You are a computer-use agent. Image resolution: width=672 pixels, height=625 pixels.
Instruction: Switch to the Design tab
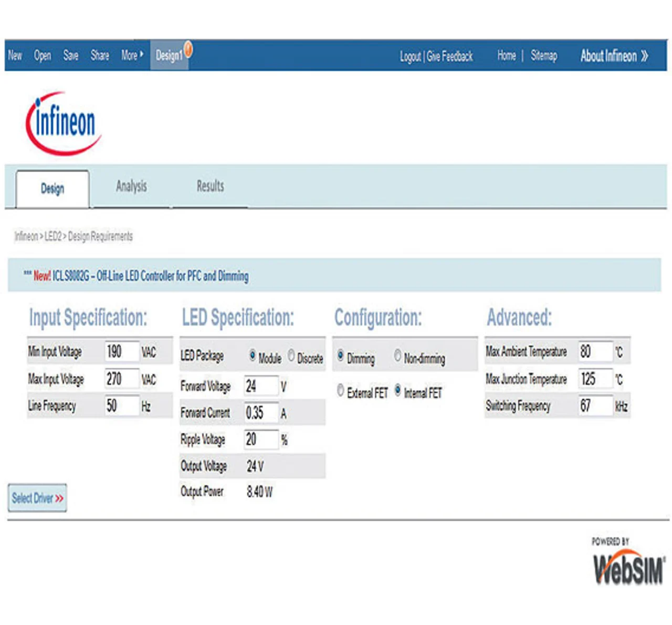click(52, 189)
